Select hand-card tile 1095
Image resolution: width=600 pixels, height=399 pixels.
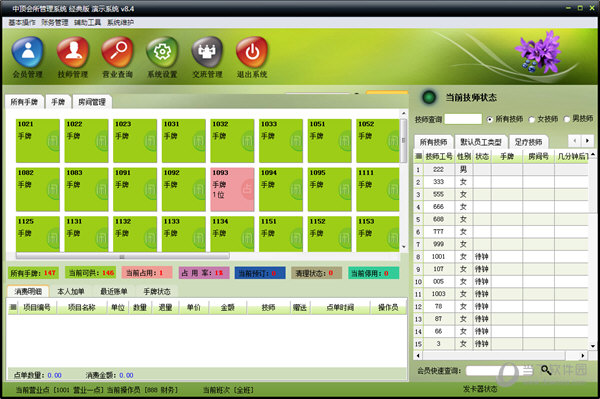329,189
